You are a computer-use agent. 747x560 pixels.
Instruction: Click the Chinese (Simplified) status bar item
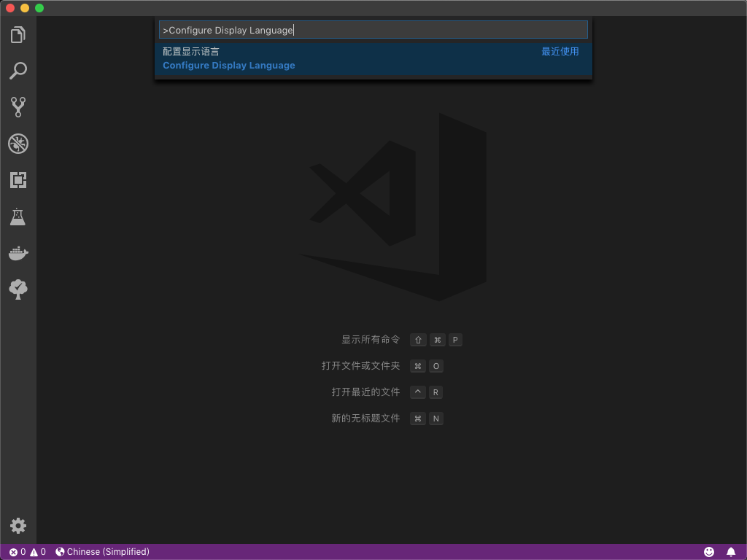point(102,552)
